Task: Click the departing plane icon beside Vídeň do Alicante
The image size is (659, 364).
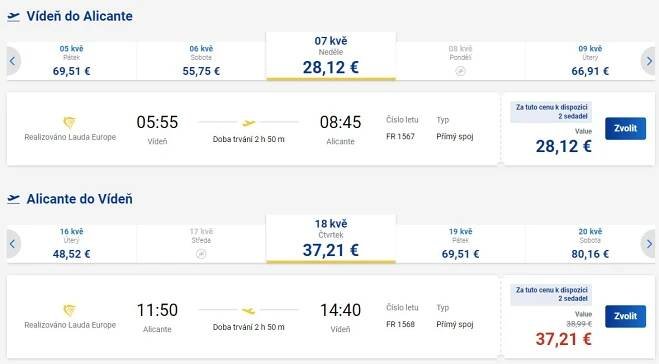Action: pyautogui.click(x=13, y=17)
